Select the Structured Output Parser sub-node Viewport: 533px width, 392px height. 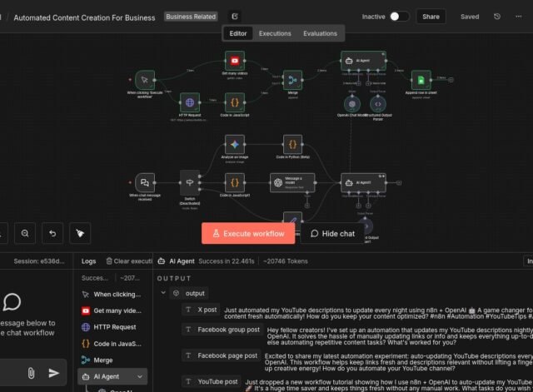[377, 104]
